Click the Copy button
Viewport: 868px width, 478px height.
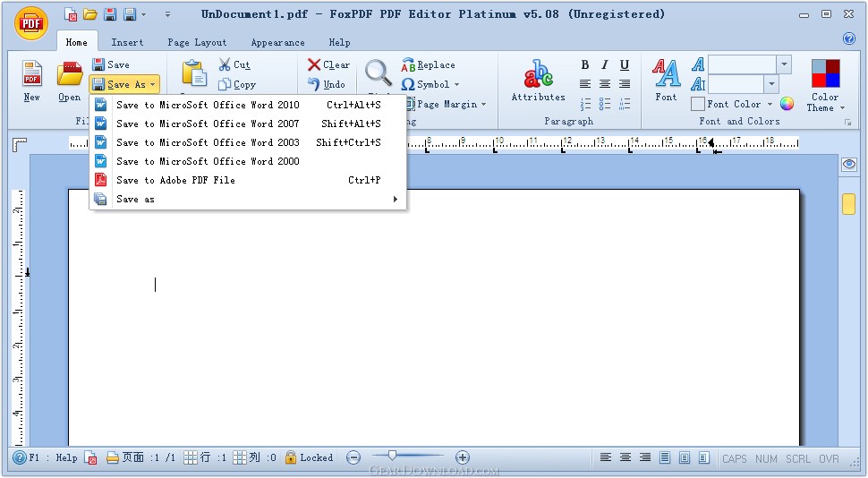click(x=237, y=84)
